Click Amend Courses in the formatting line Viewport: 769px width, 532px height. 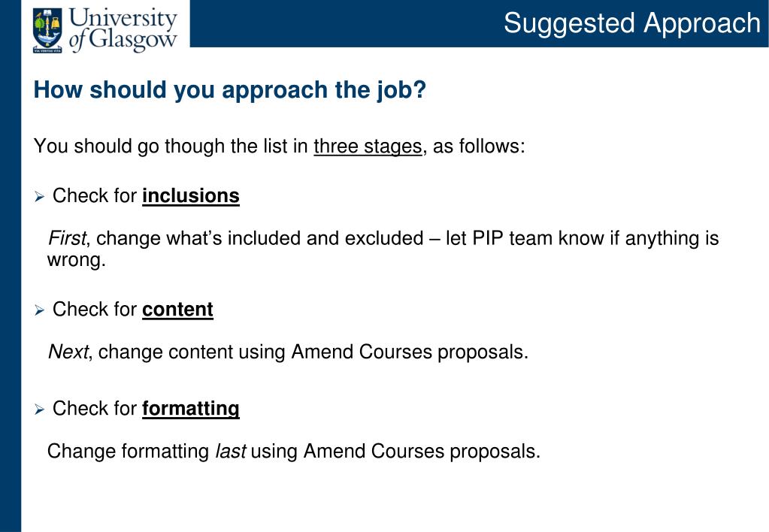[x=374, y=451]
